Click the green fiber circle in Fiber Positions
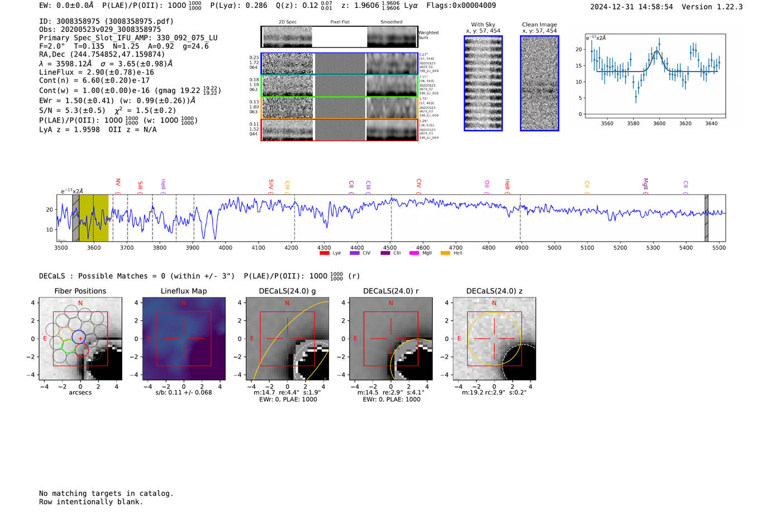The image size is (782, 532). coord(68,347)
